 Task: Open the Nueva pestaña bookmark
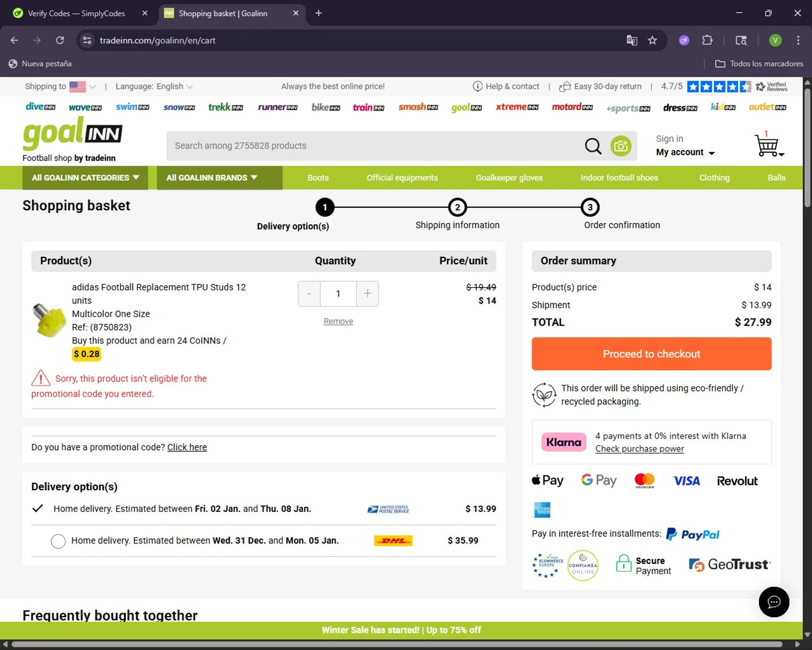pos(40,63)
